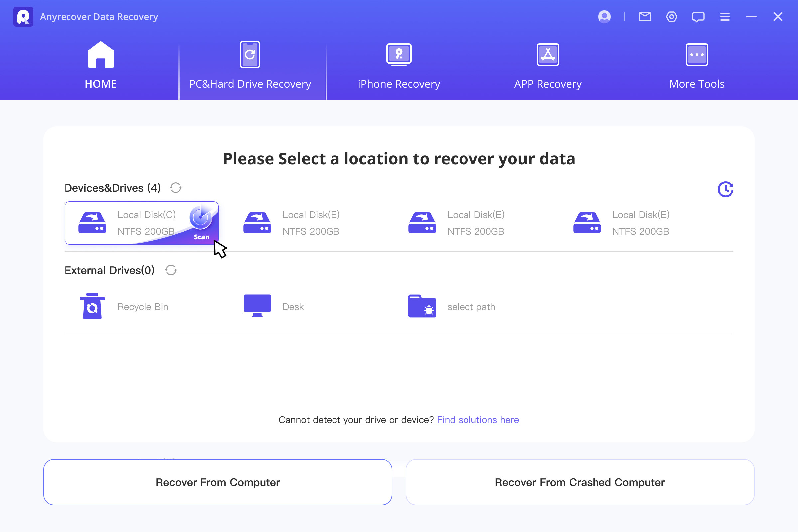Refresh the Devices&Drives list
This screenshot has width=798, height=532.
click(176, 188)
